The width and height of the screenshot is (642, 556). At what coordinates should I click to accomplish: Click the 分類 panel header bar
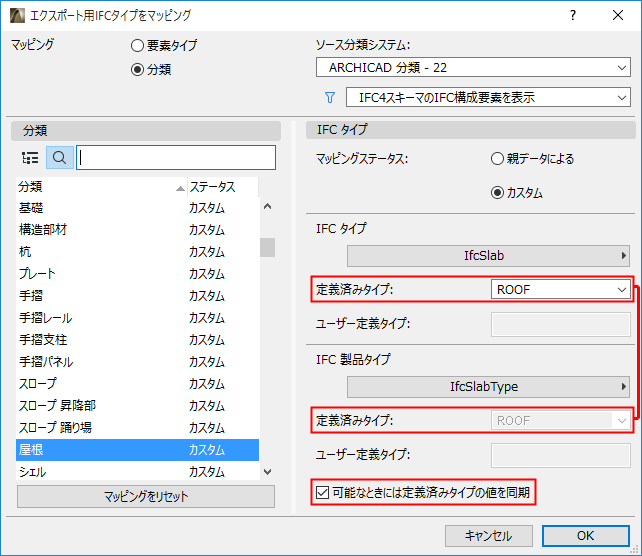[146, 131]
